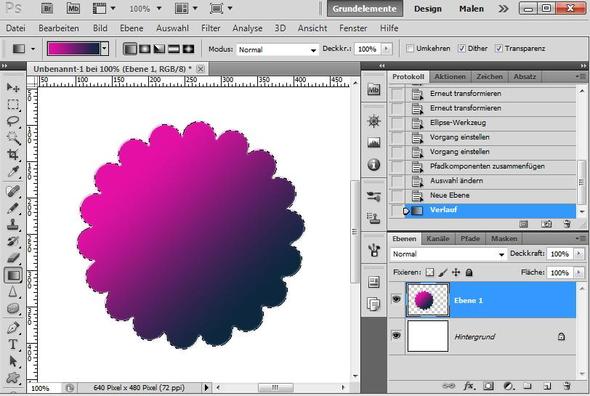The height and width of the screenshot is (396, 590).
Task: Toggle lock position
Action: [456, 272]
